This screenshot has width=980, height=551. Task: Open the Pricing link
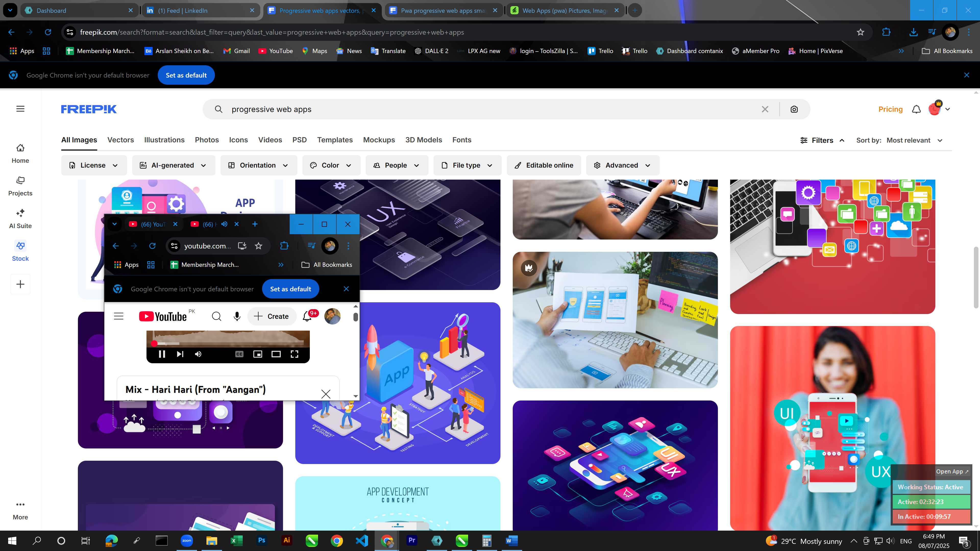point(891,109)
